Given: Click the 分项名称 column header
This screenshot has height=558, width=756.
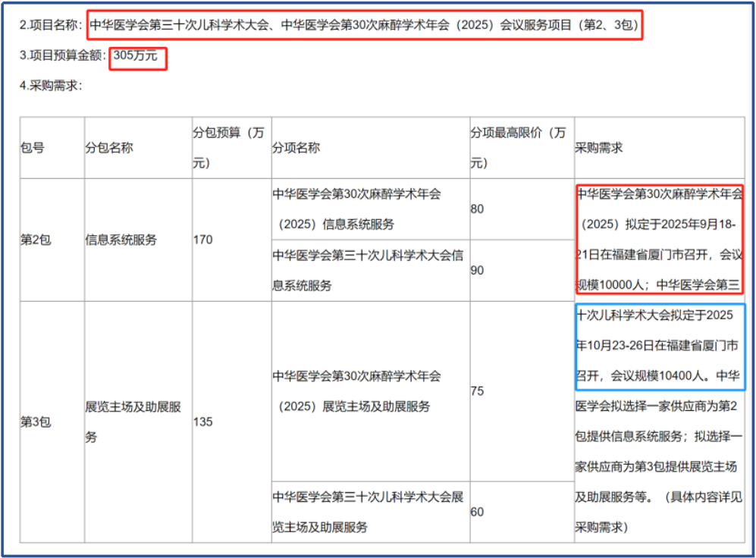Looking at the screenshot, I should [297, 148].
